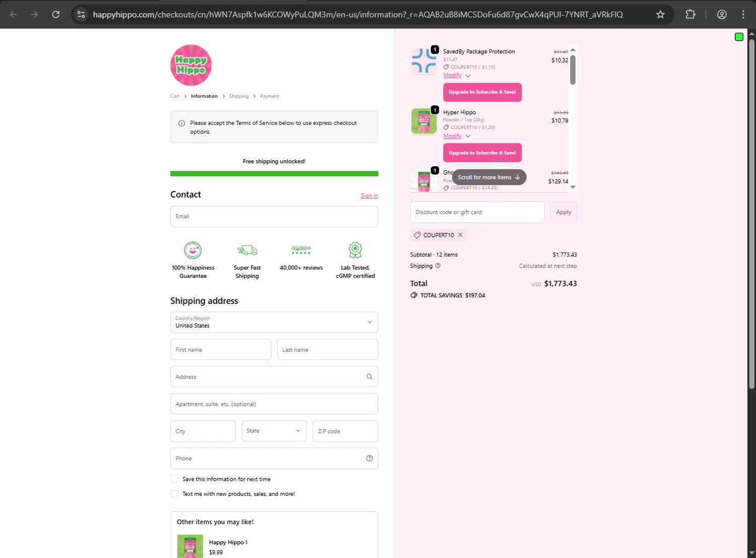Open the Chrome three-dot menu

point(743,15)
